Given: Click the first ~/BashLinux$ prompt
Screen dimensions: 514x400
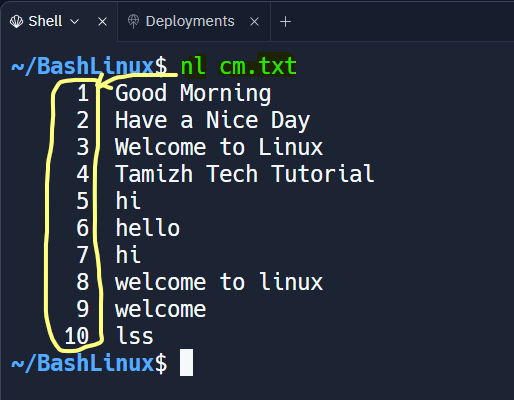Looking at the screenshot, I should [x=89, y=66].
